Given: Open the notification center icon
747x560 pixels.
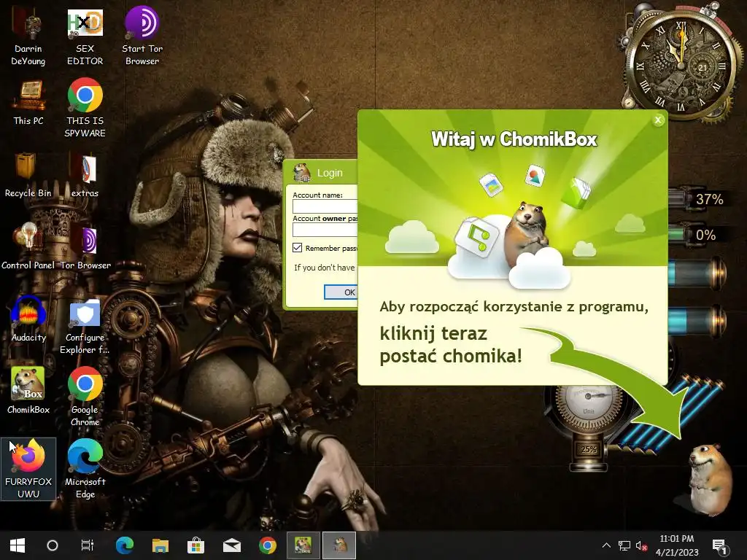Looking at the screenshot, I should pyautogui.click(x=720, y=545).
